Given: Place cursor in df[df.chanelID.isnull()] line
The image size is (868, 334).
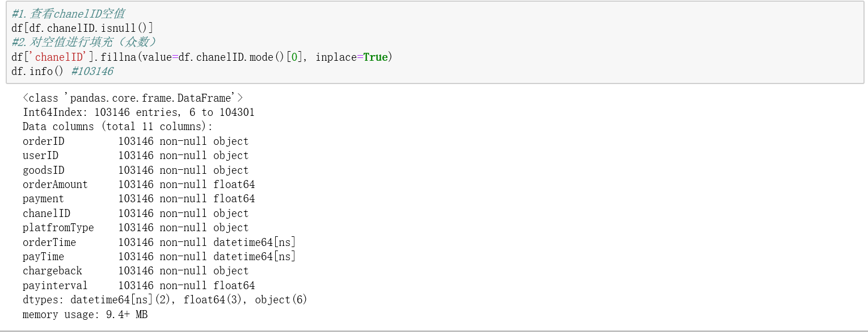Looking at the screenshot, I should point(82,28).
